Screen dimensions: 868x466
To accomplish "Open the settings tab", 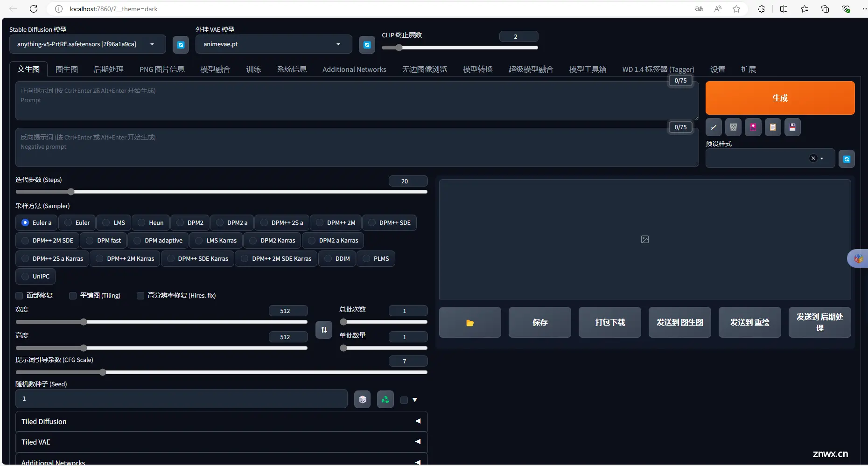I will 718,69.
